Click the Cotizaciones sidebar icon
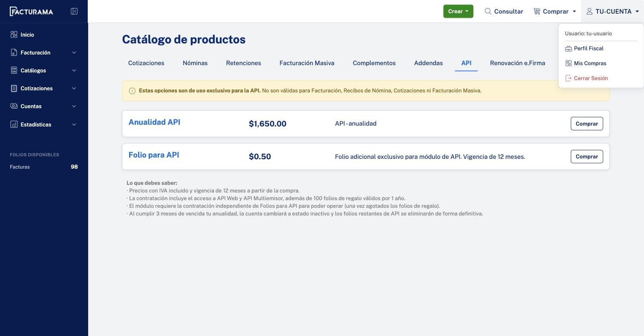The height and width of the screenshot is (336, 644). (x=14, y=88)
